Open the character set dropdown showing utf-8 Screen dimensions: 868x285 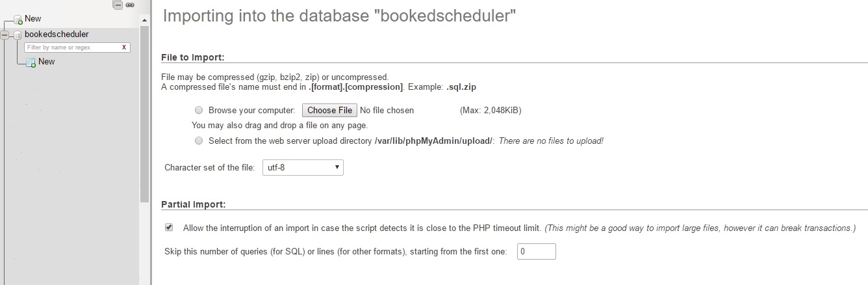click(303, 168)
